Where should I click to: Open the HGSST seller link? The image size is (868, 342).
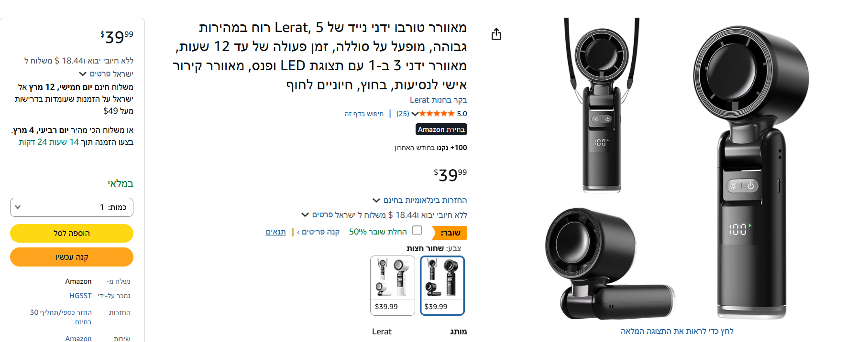[x=80, y=296]
